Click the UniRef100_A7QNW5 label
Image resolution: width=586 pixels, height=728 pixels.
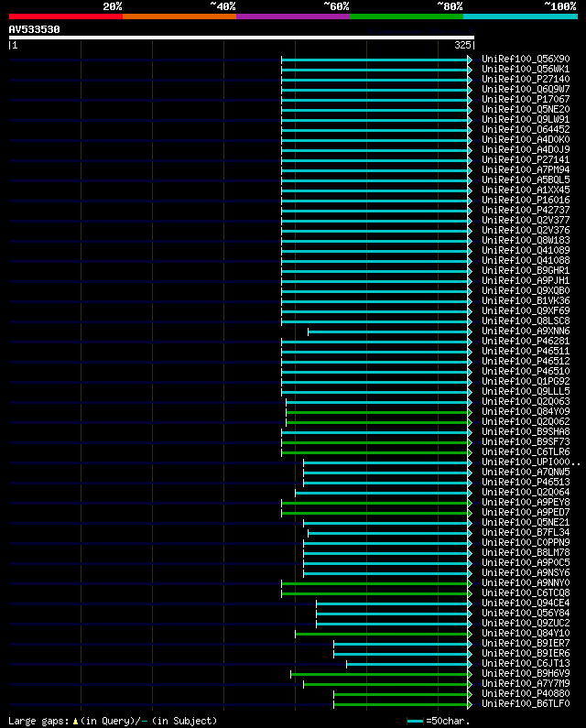click(526, 473)
